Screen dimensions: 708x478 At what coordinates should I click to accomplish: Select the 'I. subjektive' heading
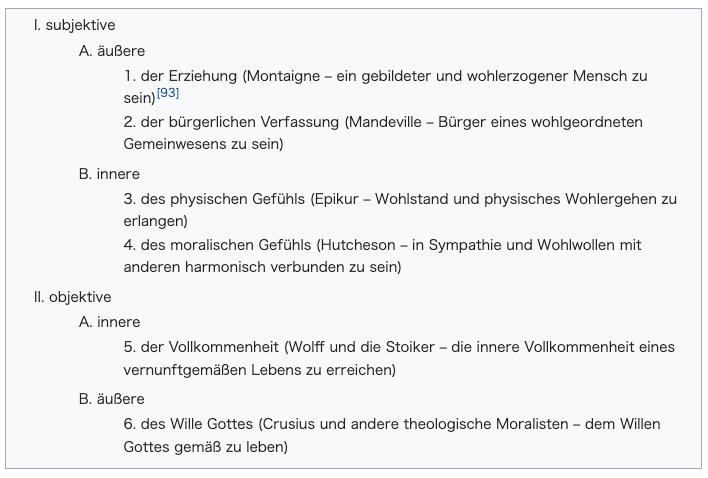coord(75,25)
